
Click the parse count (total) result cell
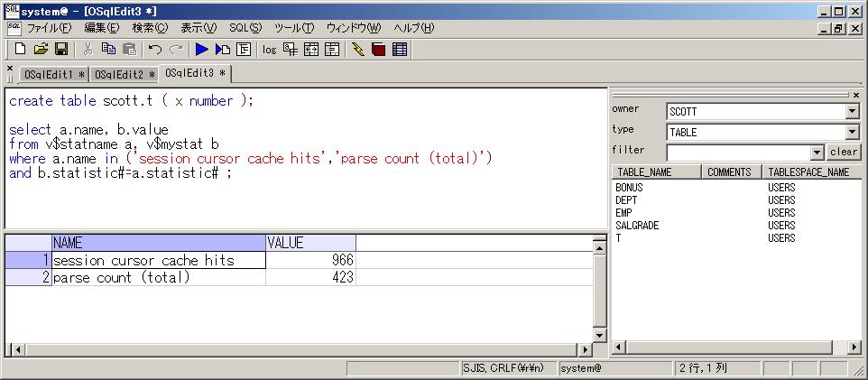click(x=158, y=278)
